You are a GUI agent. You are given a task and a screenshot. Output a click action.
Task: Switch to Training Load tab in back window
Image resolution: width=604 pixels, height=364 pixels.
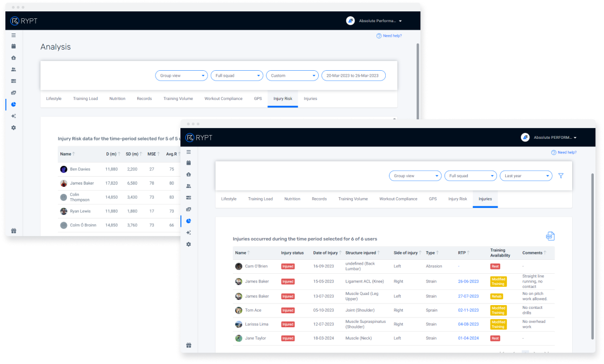click(85, 99)
